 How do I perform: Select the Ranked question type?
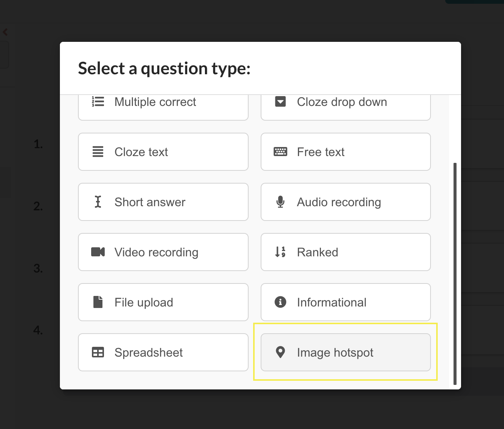345,252
